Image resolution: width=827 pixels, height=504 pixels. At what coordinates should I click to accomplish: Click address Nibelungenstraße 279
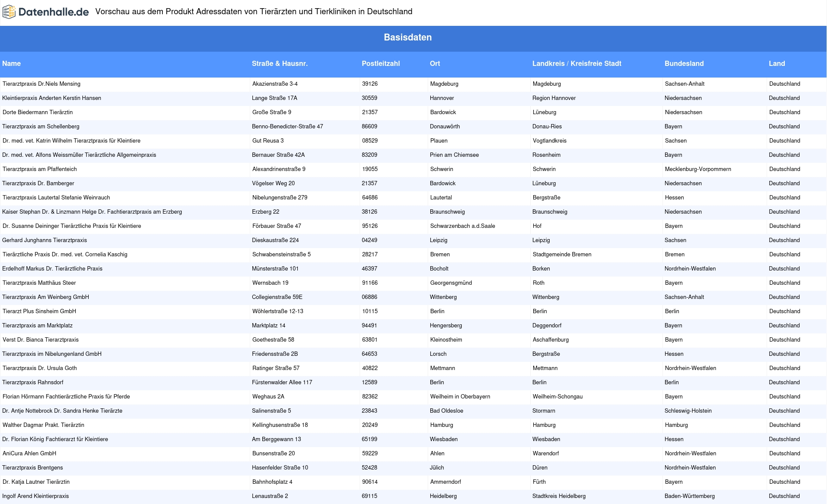click(x=280, y=198)
